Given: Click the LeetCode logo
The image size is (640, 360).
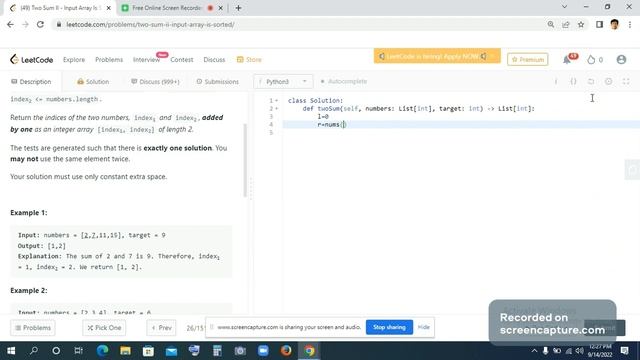Looking at the screenshot, I should pyautogui.click(x=31, y=60).
